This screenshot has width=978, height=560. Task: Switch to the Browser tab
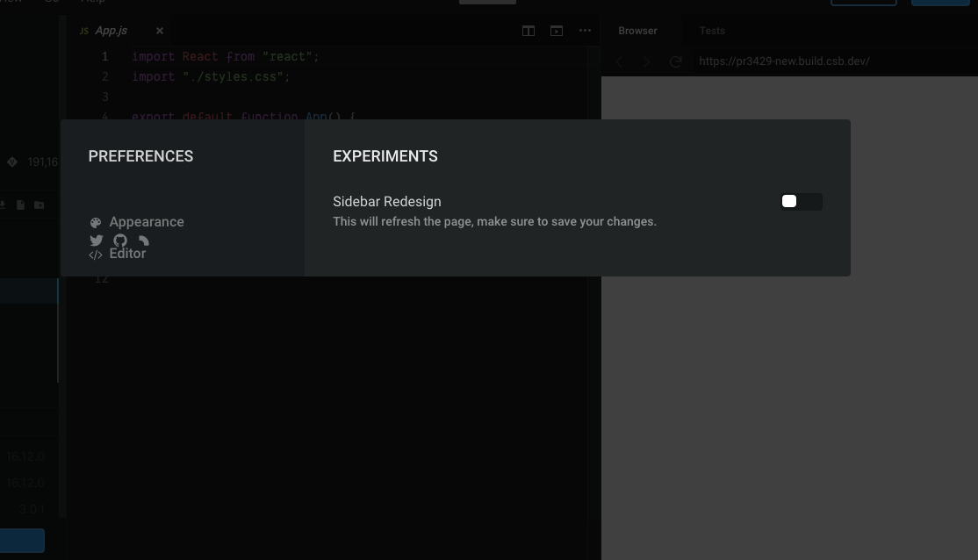[x=637, y=31]
